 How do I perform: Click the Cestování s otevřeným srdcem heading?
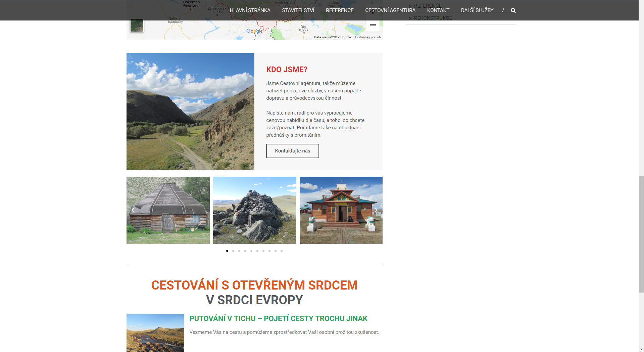coord(254,285)
